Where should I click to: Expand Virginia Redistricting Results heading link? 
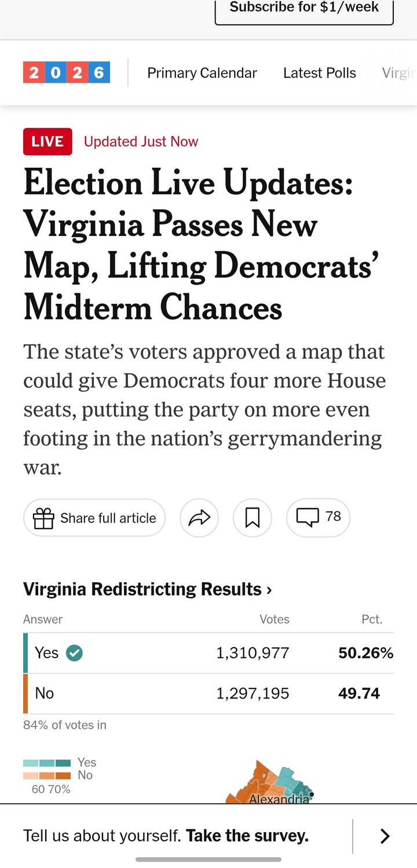click(x=147, y=589)
